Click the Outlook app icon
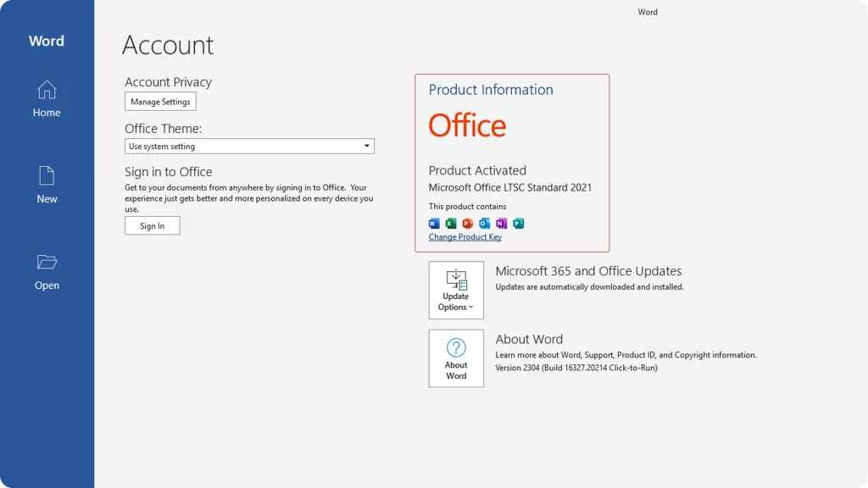 484,224
